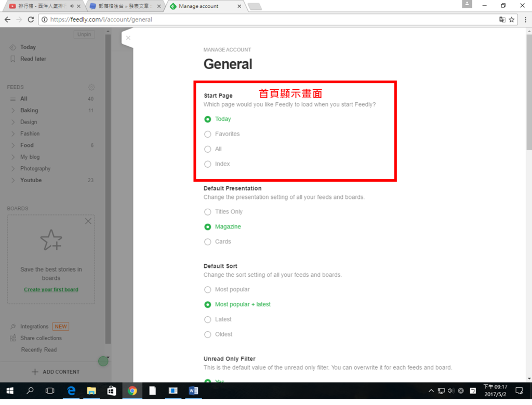This screenshot has height=405, width=532.
Task: Open Microsoft Store from taskbar
Action: (112, 391)
